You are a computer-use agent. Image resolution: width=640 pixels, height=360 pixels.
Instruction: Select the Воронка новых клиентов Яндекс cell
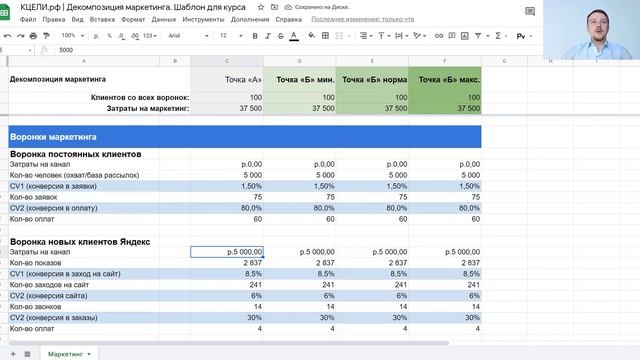(x=84, y=242)
